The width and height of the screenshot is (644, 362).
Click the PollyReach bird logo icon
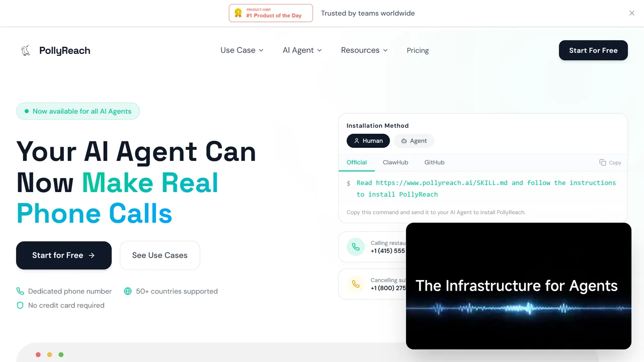26,50
